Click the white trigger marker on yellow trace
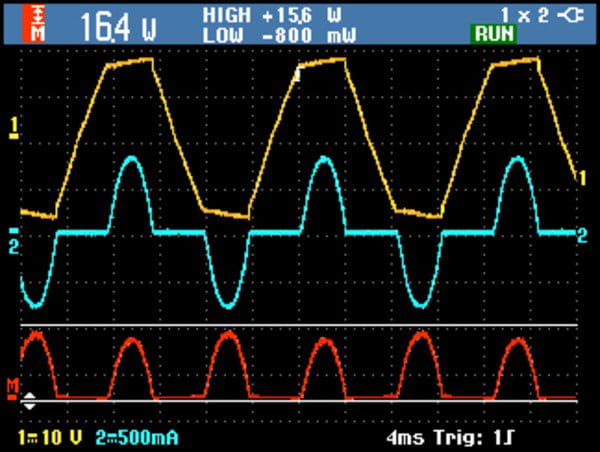 click(x=298, y=74)
